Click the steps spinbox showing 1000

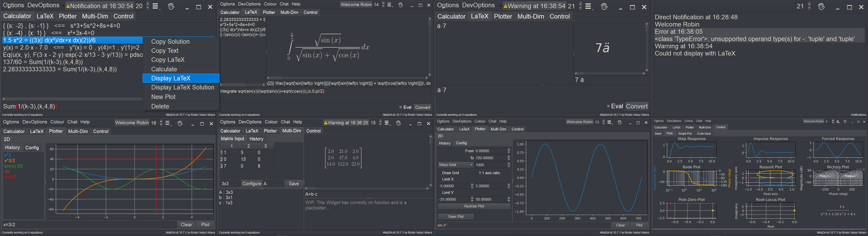tap(492, 165)
